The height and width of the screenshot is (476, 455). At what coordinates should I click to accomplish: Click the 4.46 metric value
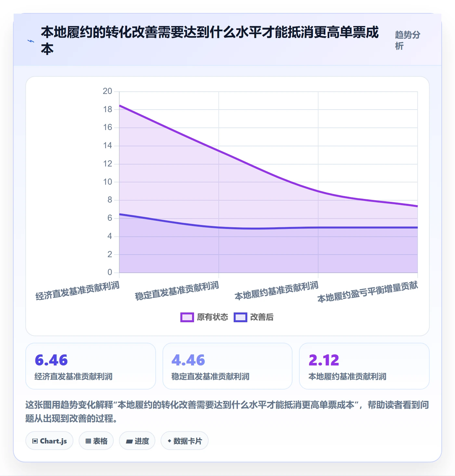(x=188, y=360)
